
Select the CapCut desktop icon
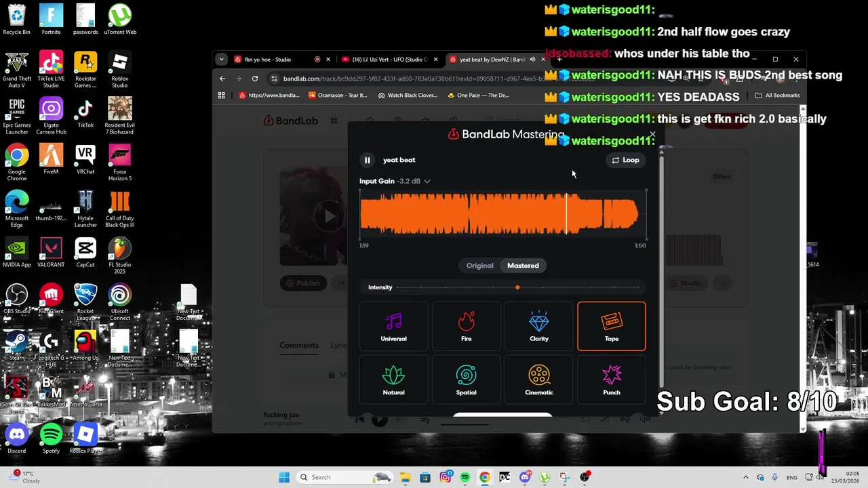pyautogui.click(x=85, y=252)
